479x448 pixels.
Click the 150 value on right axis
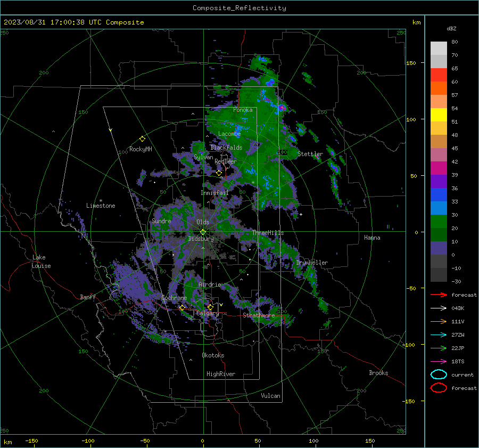click(x=411, y=63)
